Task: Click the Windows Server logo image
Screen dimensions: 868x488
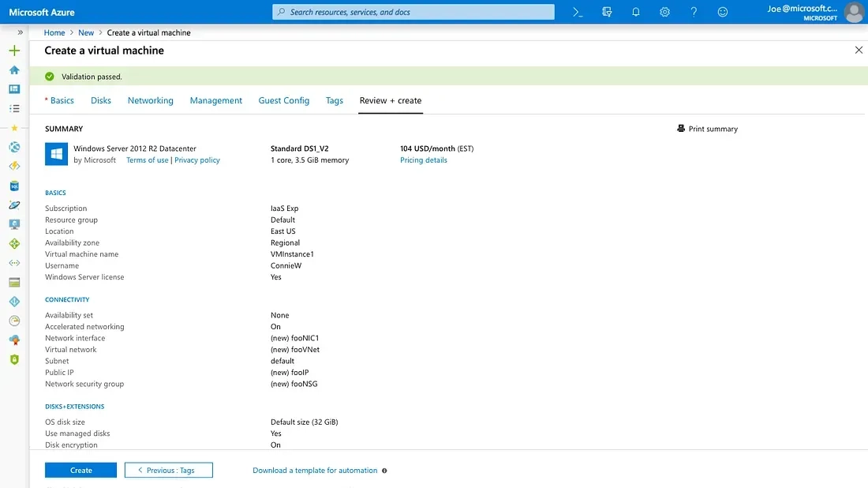Action: (x=57, y=154)
